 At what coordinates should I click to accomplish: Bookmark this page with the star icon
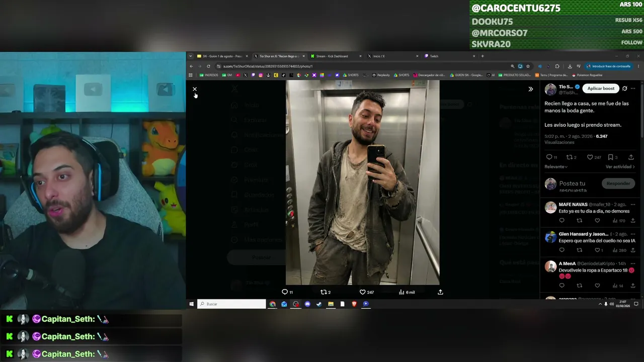[528, 66]
